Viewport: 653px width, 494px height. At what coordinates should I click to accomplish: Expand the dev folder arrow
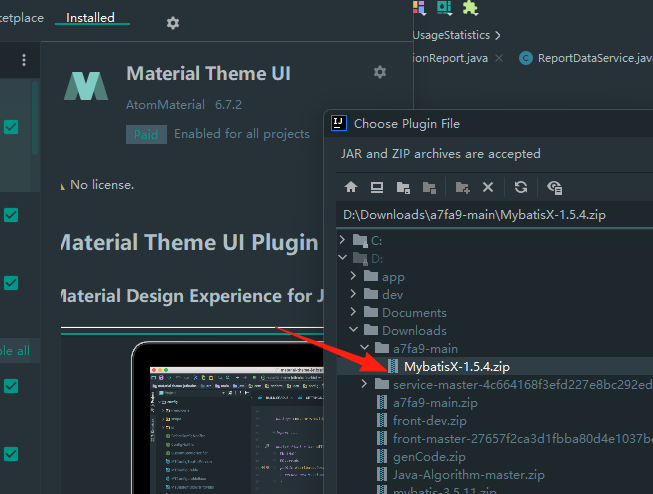point(353,294)
